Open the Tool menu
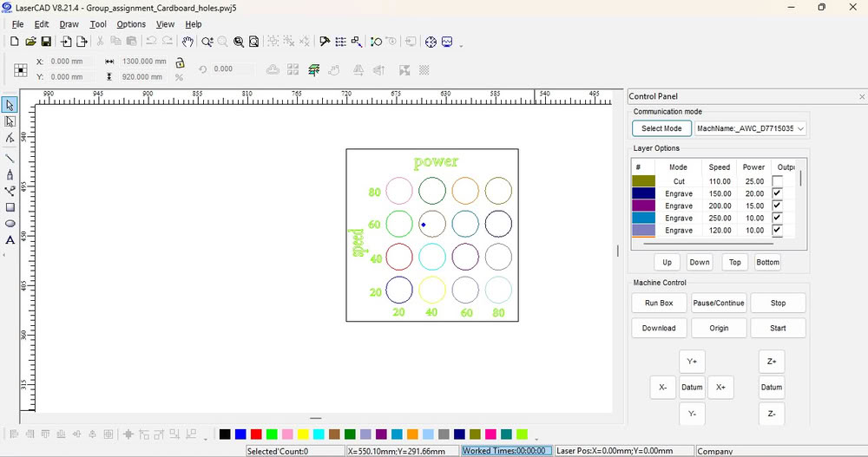 (98, 24)
